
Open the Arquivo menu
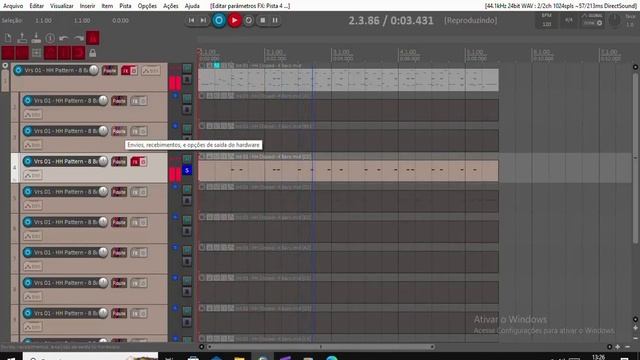pos(13,6)
